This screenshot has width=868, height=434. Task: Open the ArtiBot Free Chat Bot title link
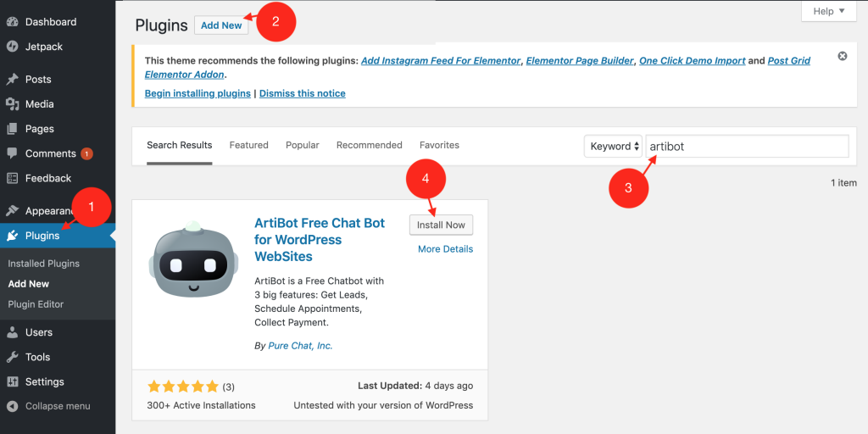tap(320, 240)
